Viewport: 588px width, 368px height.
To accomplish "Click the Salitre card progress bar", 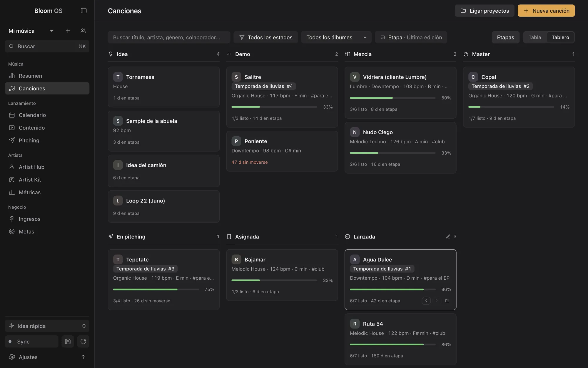I will click(274, 107).
